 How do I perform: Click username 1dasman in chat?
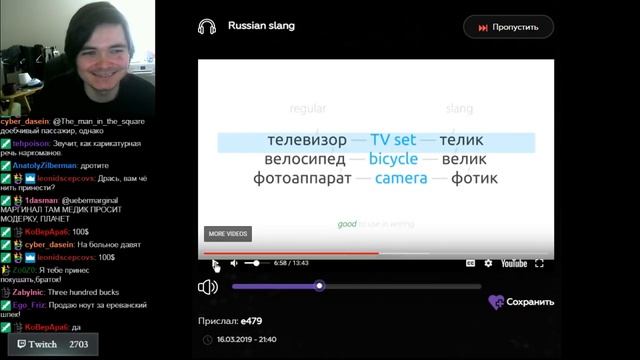pyautogui.click(x=42, y=200)
